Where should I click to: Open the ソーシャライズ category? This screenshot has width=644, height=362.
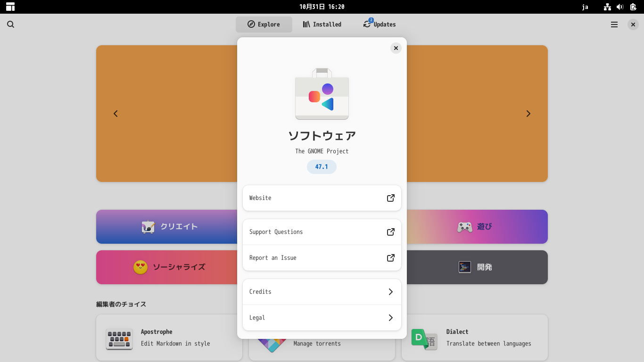point(167,267)
